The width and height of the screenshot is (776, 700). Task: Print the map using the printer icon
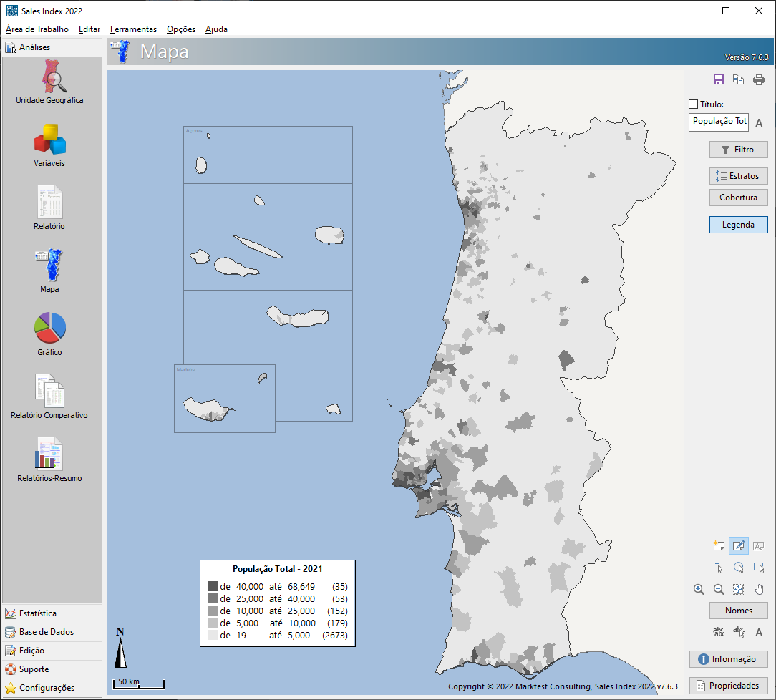point(759,79)
